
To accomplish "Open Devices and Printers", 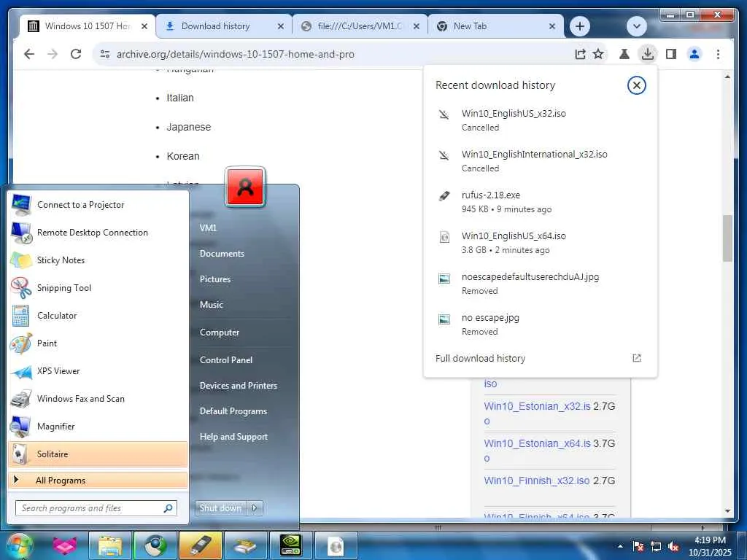I will (x=239, y=386).
